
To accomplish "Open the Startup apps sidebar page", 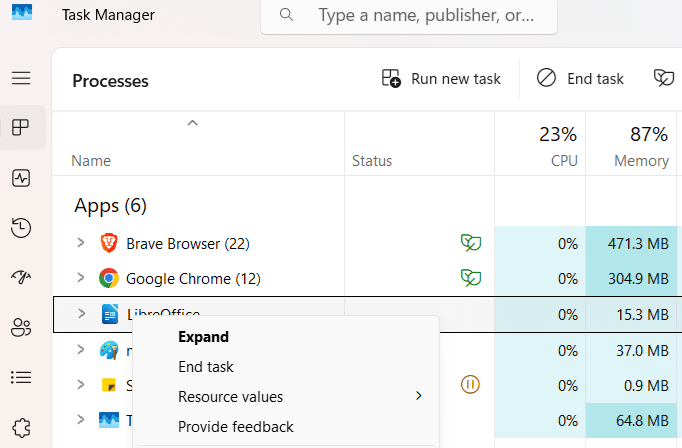I will [21, 277].
